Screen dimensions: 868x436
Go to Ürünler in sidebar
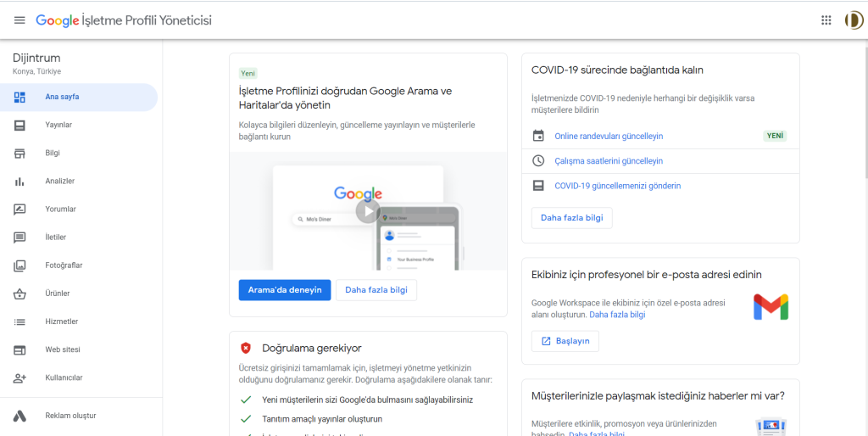[x=81, y=294]
